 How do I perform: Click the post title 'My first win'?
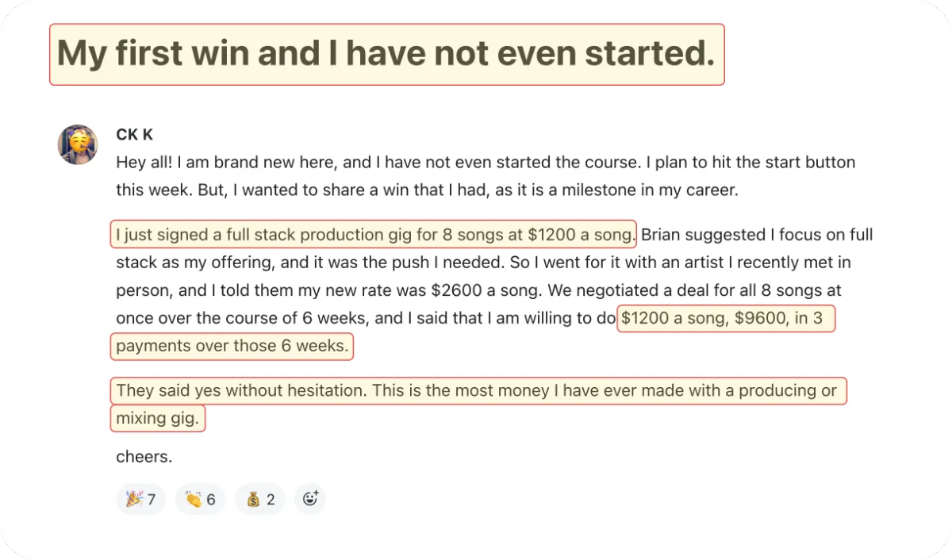(x=386, y=54)
